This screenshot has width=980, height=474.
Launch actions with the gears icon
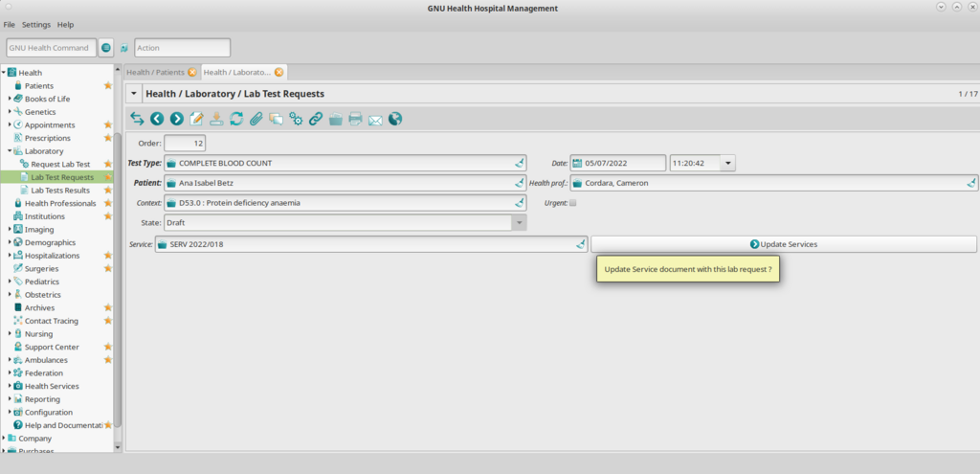[x=297, y=119]
